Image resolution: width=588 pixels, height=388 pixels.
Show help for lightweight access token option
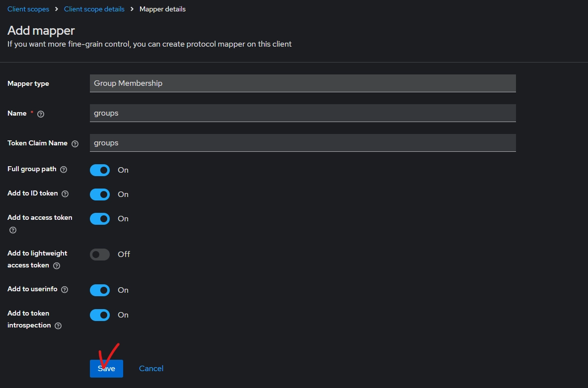(x=57, y=266)
